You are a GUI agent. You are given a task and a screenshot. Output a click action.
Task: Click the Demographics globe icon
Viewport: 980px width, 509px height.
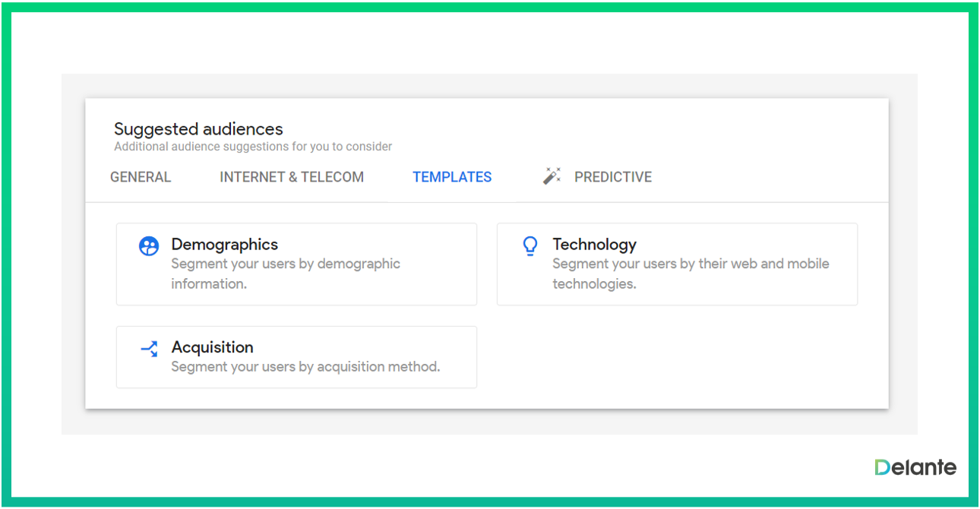click(149, 246)
